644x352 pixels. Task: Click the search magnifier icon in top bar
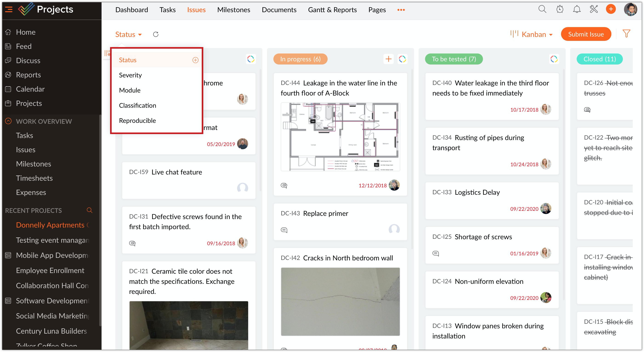coord(542,9)
